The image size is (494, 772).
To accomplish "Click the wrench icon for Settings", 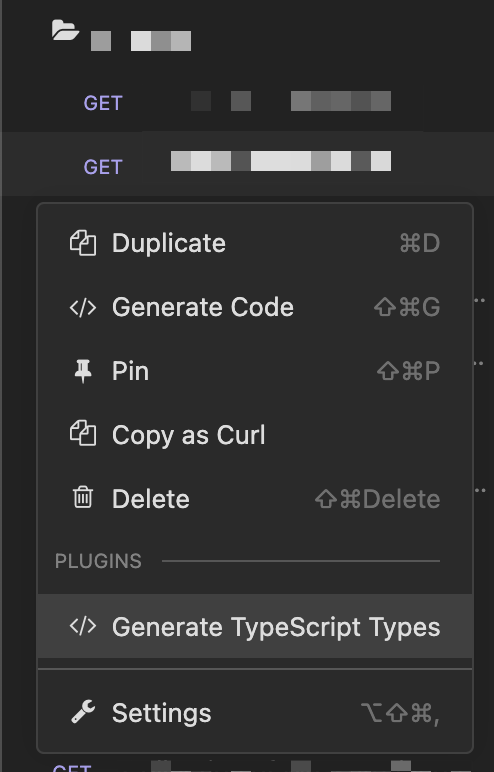I will (x=83, y=712).
